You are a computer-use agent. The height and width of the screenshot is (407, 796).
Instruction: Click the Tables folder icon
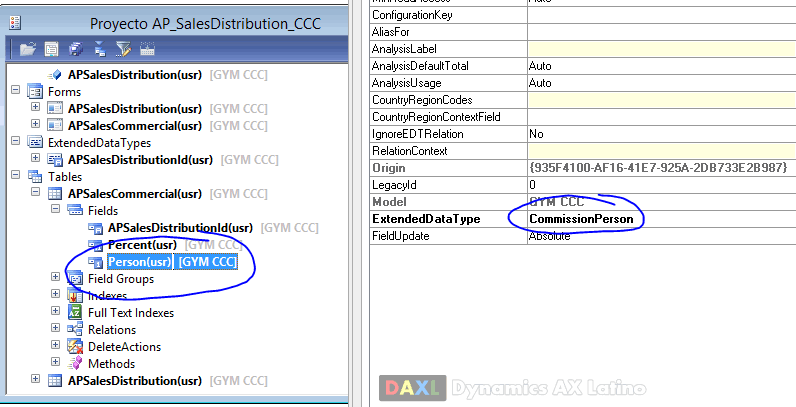[x=35, y=177]
